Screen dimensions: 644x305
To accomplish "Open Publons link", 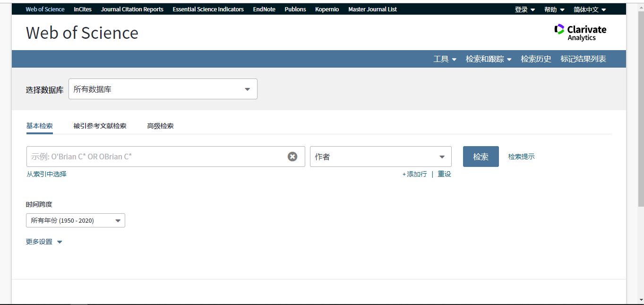I will [295, 9].
